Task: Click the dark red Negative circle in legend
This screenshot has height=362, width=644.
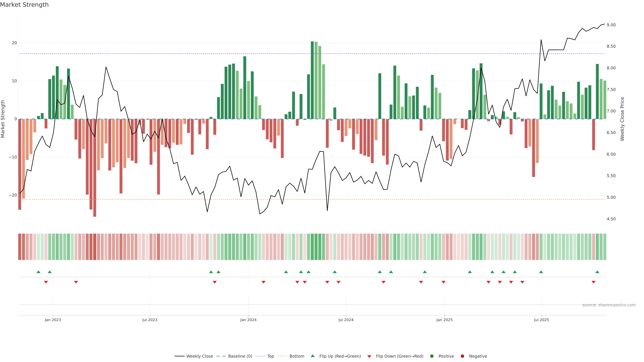Action: click(x=462, y=356)
